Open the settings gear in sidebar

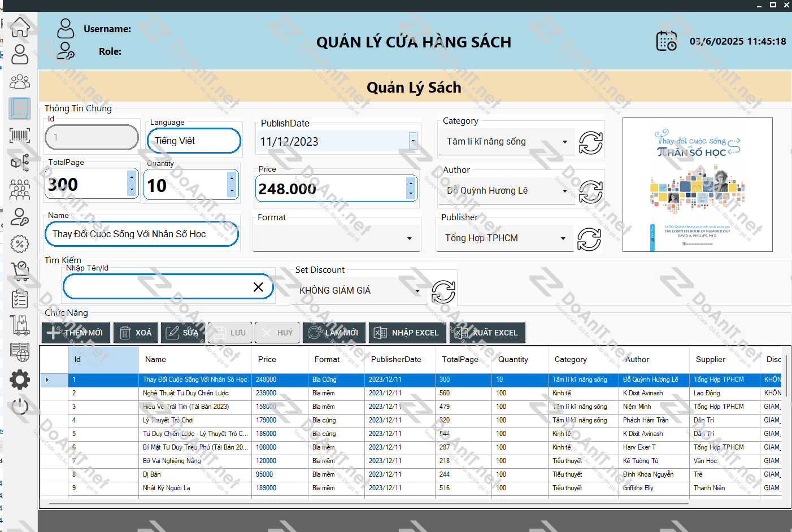click(20, 380)
